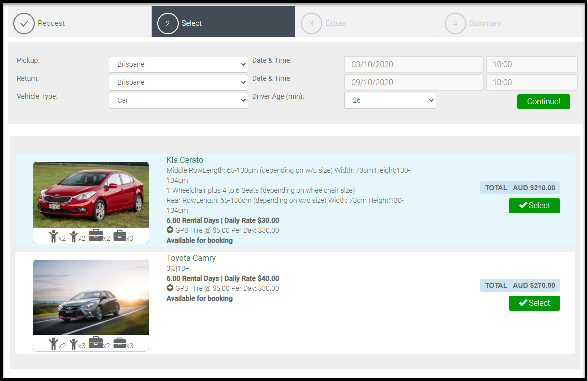This screenshot has width=588, height=381.
Task: Click the Request step checkmark circle
Action: 24,23
